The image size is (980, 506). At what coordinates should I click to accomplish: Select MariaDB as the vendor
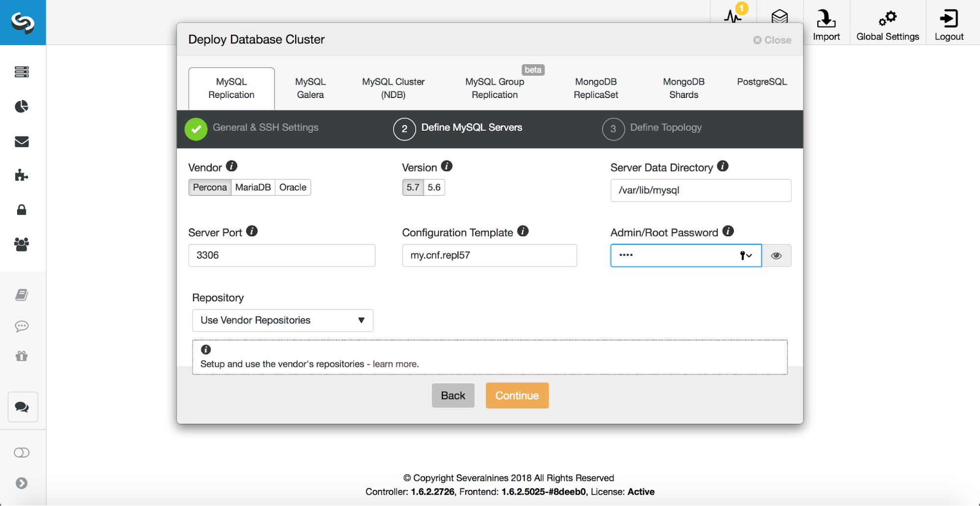click(x=253, y=187)
